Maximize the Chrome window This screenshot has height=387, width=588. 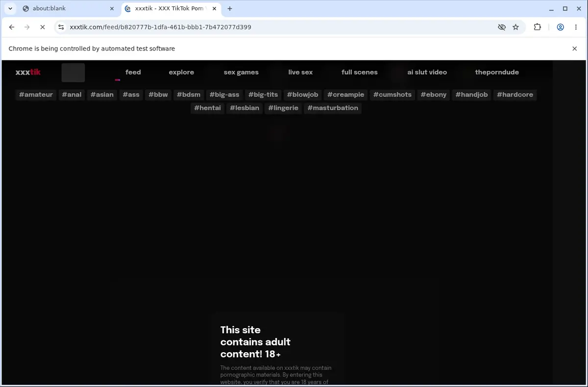(565, 8)
